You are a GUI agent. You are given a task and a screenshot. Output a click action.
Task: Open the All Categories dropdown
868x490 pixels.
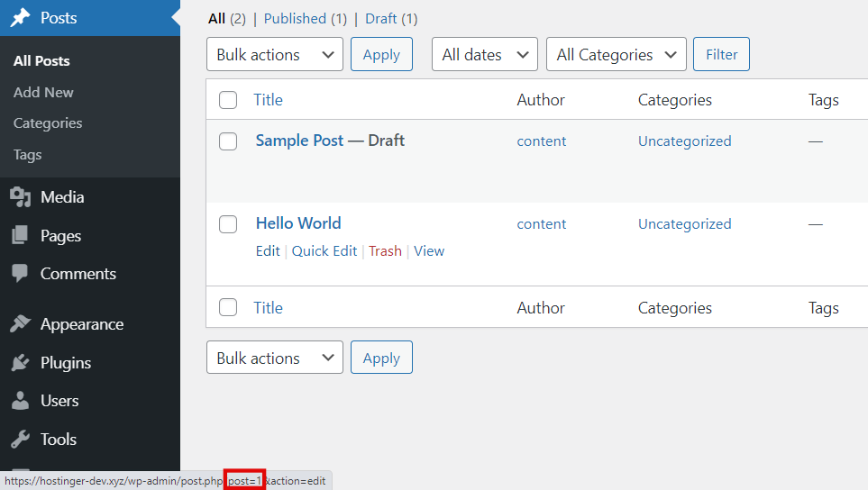click(x=616, y=55)
